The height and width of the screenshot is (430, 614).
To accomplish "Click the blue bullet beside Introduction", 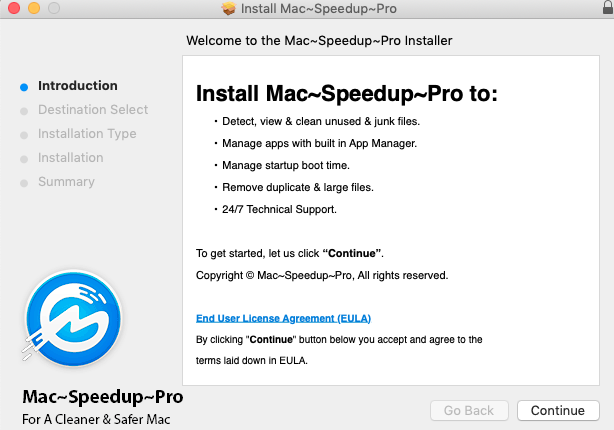I will [x=24, y=87].
